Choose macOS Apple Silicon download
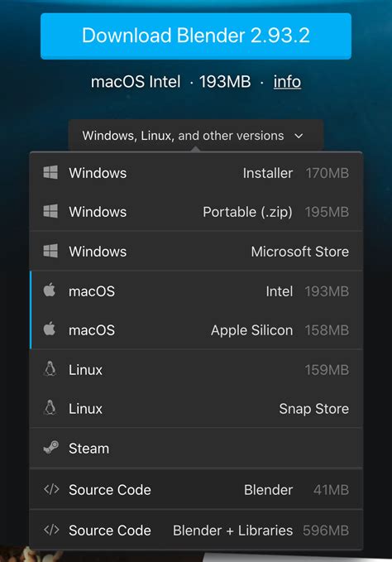This screenshot has height=562, width=392. (x=196, y=330)
